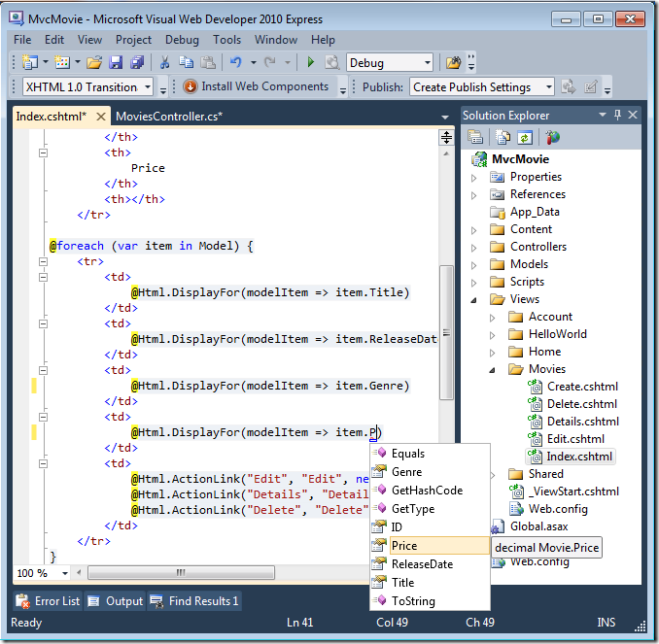
Task: Click the Open File folder icon
Action: [94, 62]
